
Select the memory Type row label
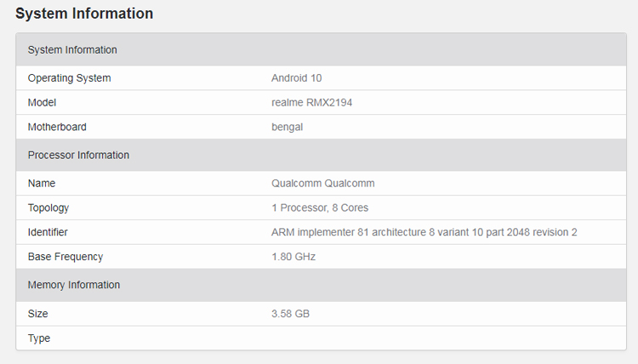pyautogui.click(x=39, y=338)
